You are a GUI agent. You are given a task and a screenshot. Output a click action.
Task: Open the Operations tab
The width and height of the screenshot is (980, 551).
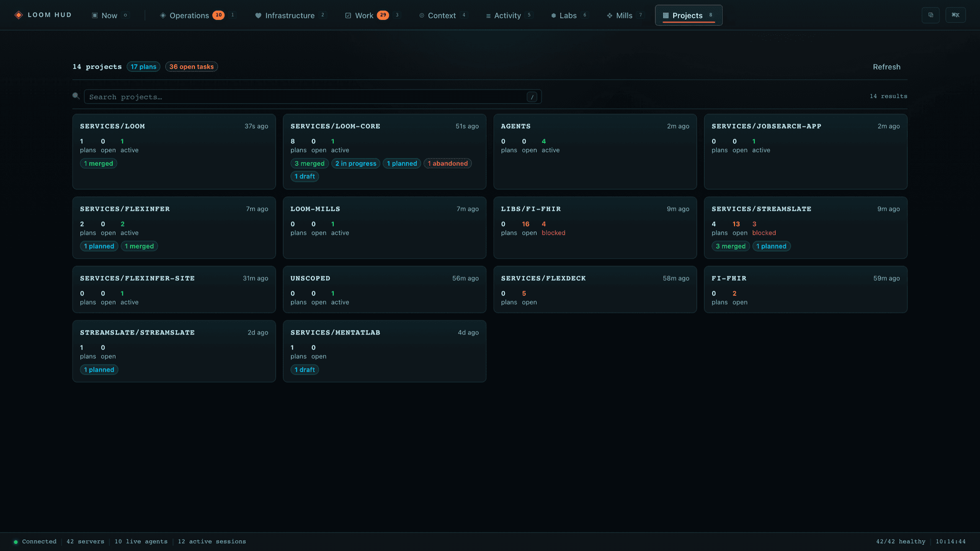click(x=189, y=15)
